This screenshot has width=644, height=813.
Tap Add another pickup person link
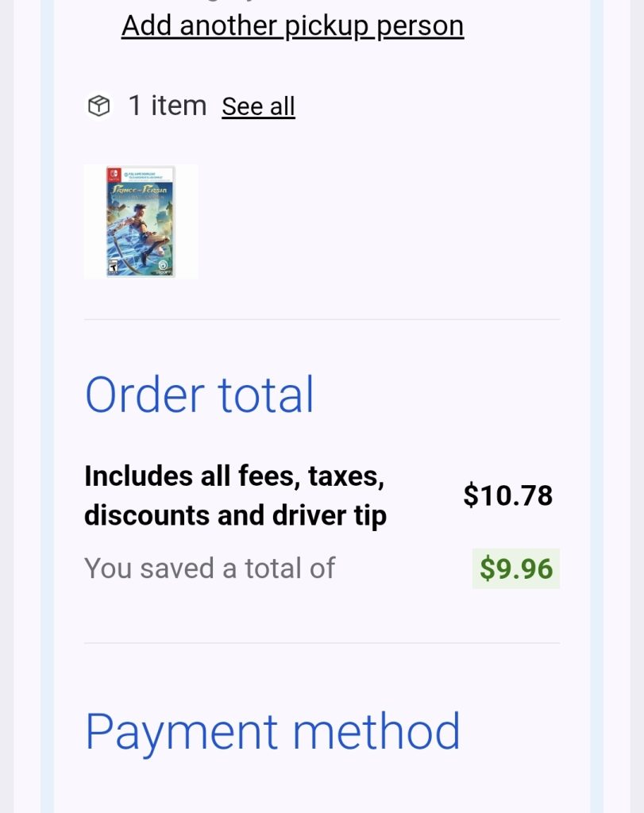click(292, 25)
